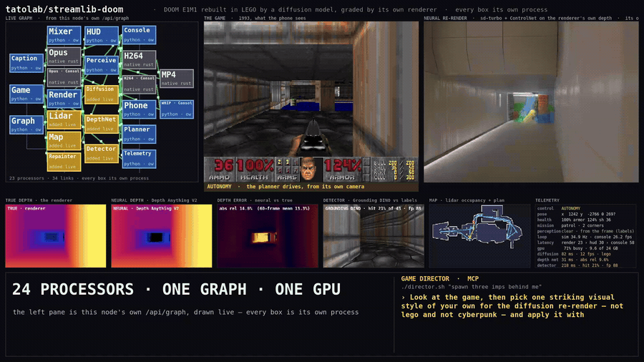Open the yellow Diffusion node
This screenshot has height=362, width=644.
pos(101,94)
